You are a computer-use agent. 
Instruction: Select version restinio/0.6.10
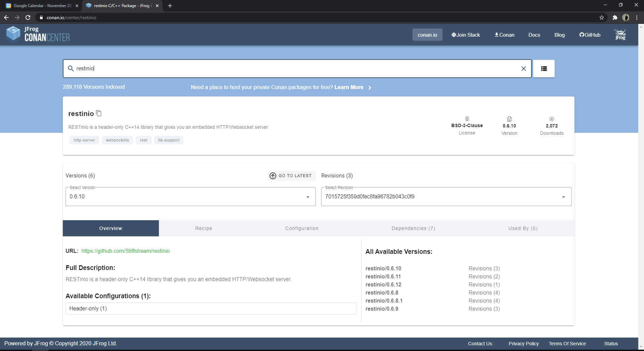383,268
